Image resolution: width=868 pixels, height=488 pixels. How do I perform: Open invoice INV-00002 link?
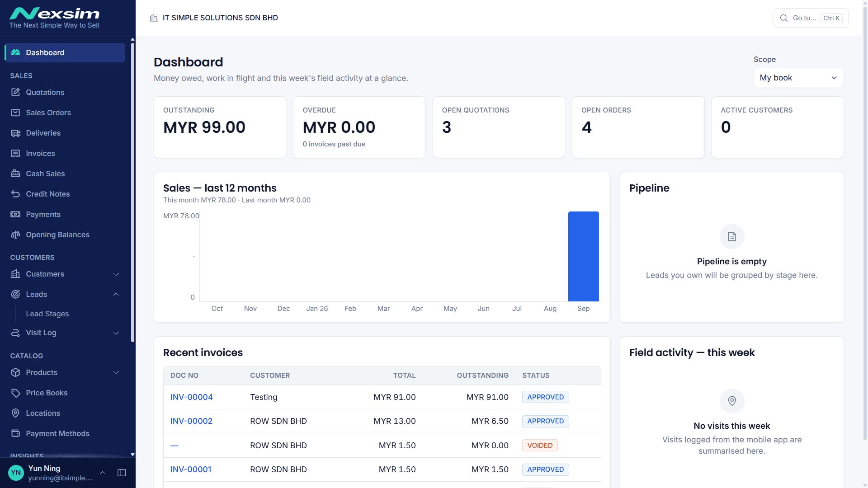point(191,421)
